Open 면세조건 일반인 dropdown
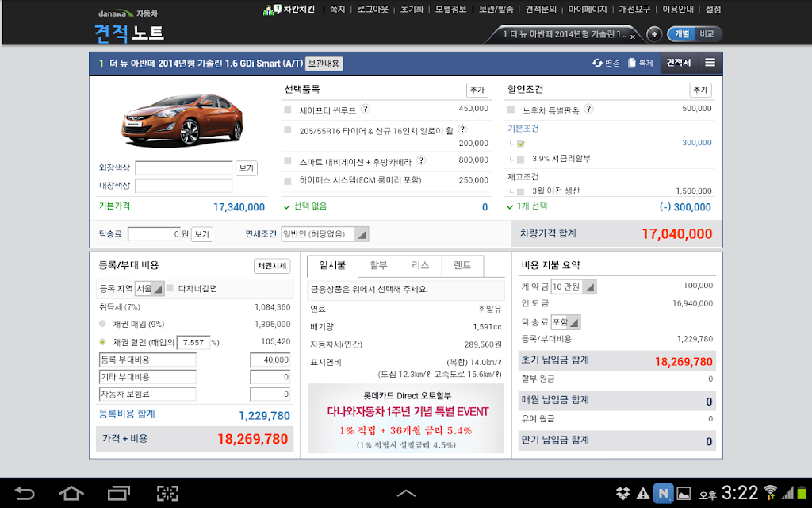The image size is (812, 508). [x=324, y=234]
